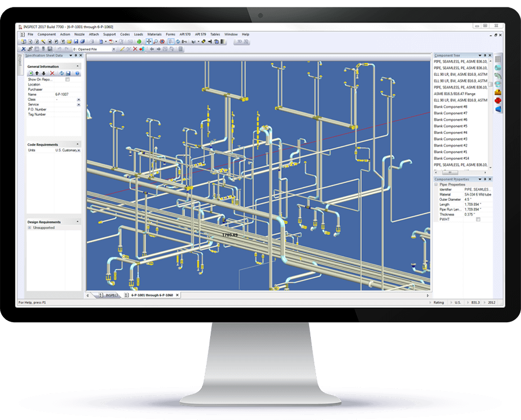Select the straight pipe component icon
Screen dimensions: 521x420
tap(498, 68)
